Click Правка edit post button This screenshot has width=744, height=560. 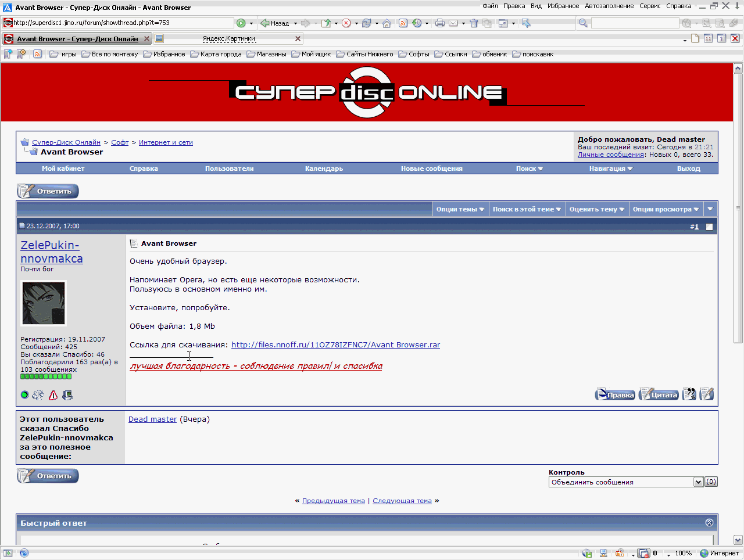pyautogui.click(x=615, y=394)
